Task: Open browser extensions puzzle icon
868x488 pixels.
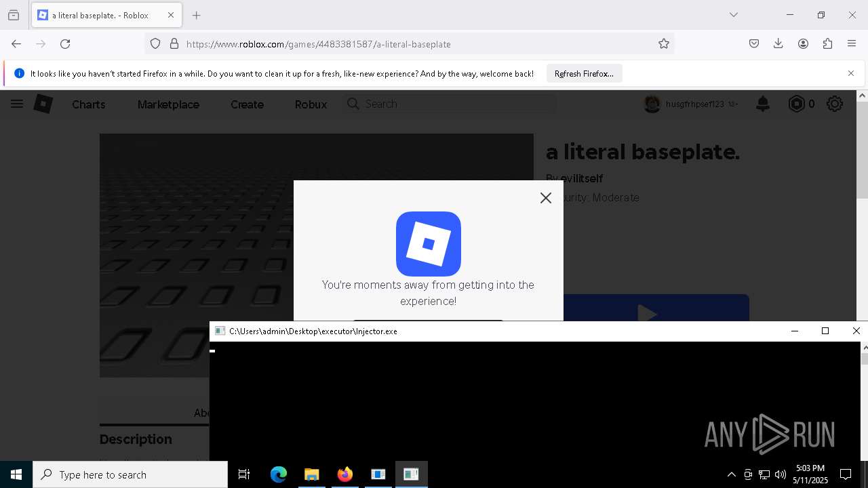Action: point(827,44)
